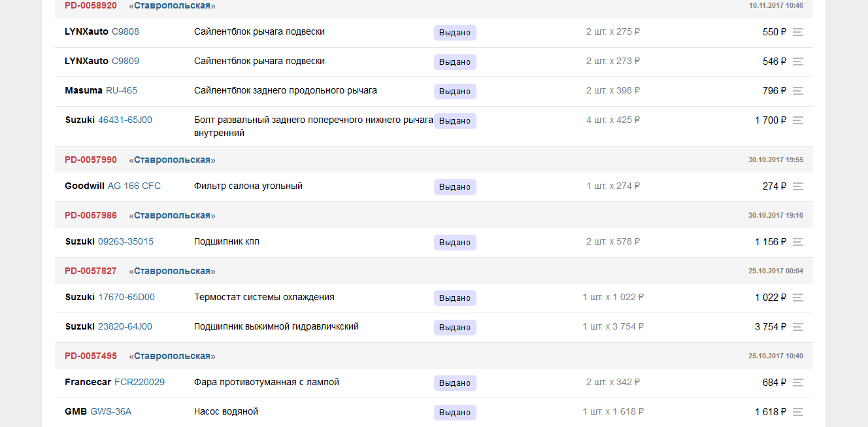This screenshot has height=427, width=868.
Task: Click Выдано status badge for C9808
Action: tap(455, 33)
